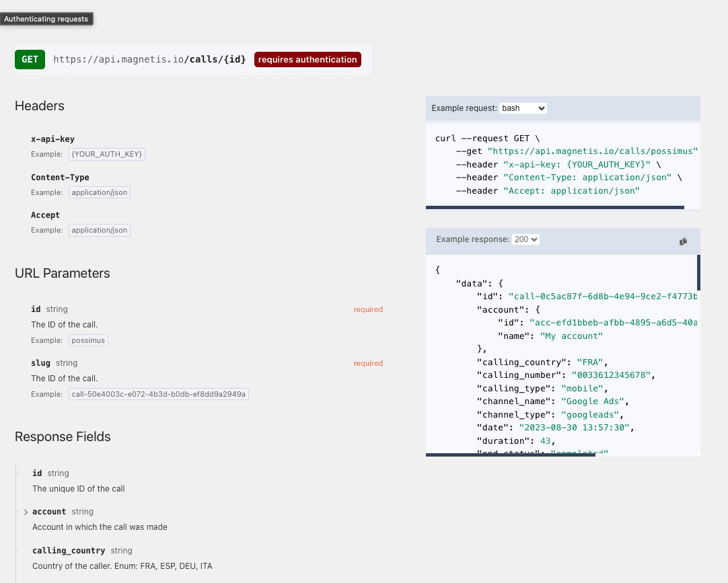This screenshot has height=583, width=728.
Task: Click the horizontal scrollbar under example request
Action: [555, 208]
